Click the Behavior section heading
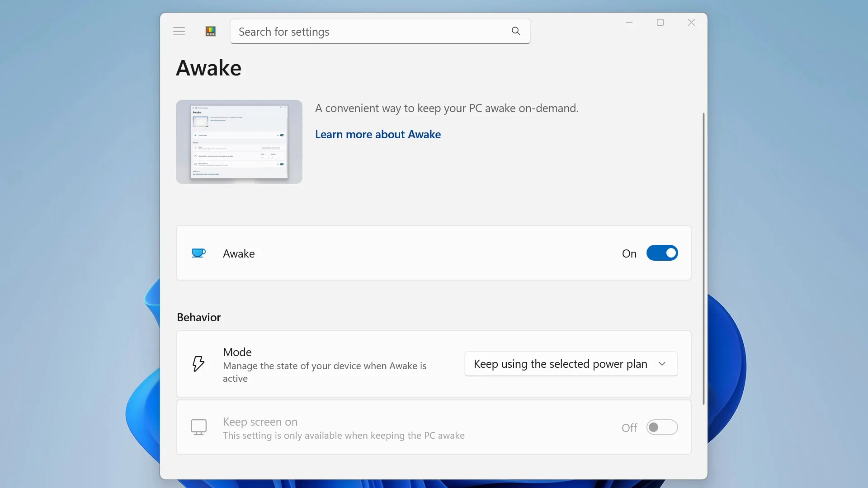868x488 pixels. tap(199, 317)
